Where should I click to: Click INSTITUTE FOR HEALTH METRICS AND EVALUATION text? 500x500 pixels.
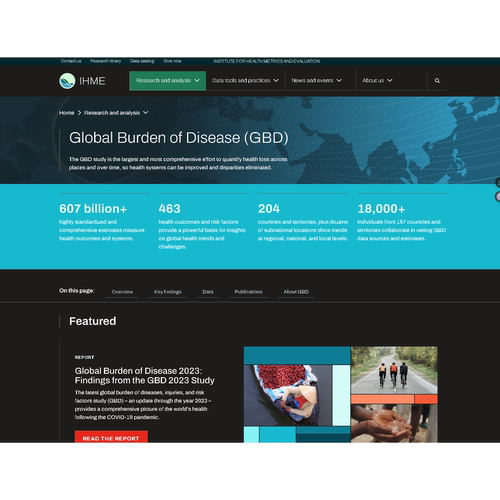tap(266, 61)
